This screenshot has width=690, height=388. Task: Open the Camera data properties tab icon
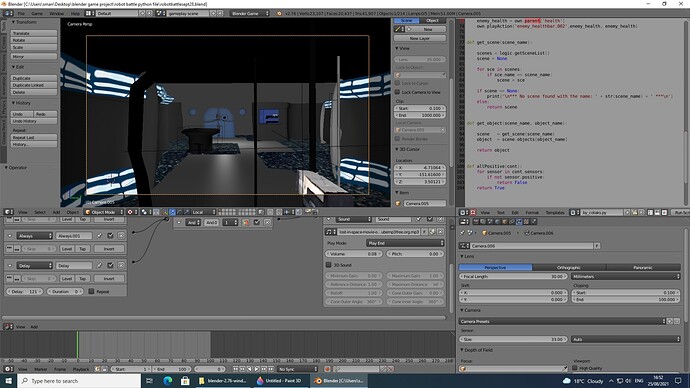click(x=519, y=222)
